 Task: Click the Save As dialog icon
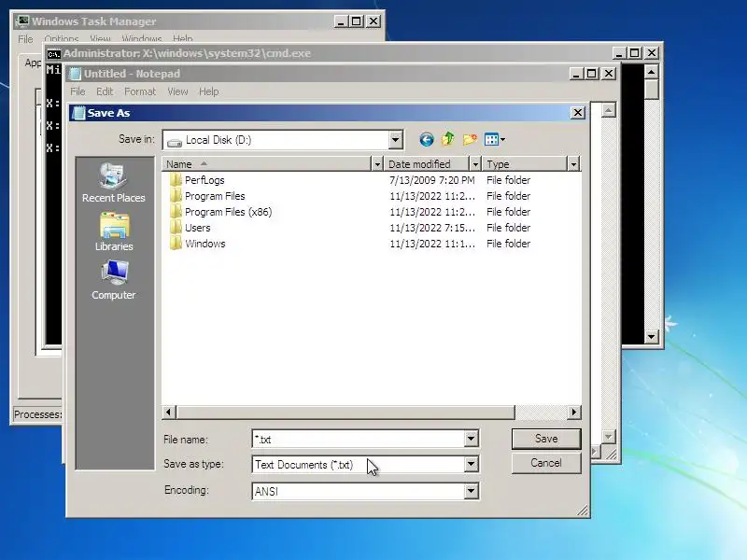78,113
